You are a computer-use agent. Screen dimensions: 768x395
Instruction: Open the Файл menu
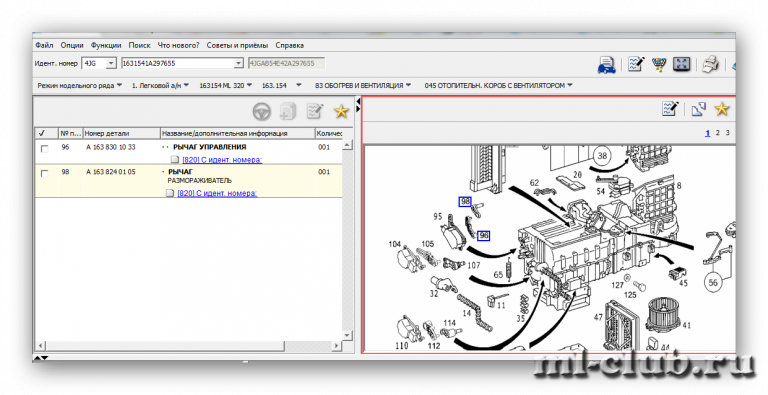[44, 45]
